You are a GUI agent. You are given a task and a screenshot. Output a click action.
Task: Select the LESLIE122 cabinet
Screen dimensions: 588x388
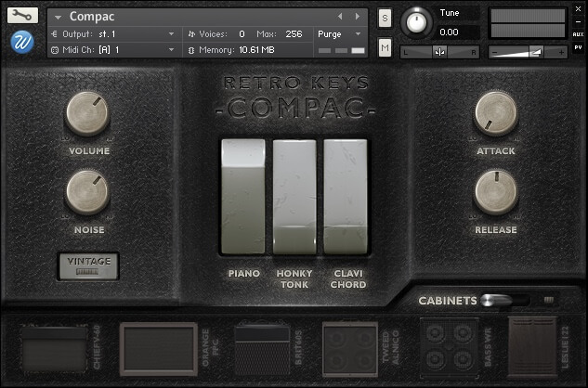[532, 347]
